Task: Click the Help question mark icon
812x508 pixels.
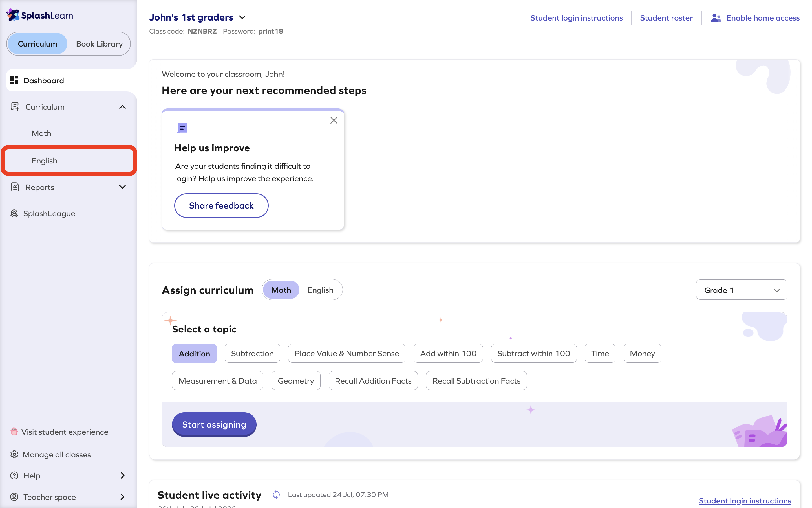Action: coord(14,476)
